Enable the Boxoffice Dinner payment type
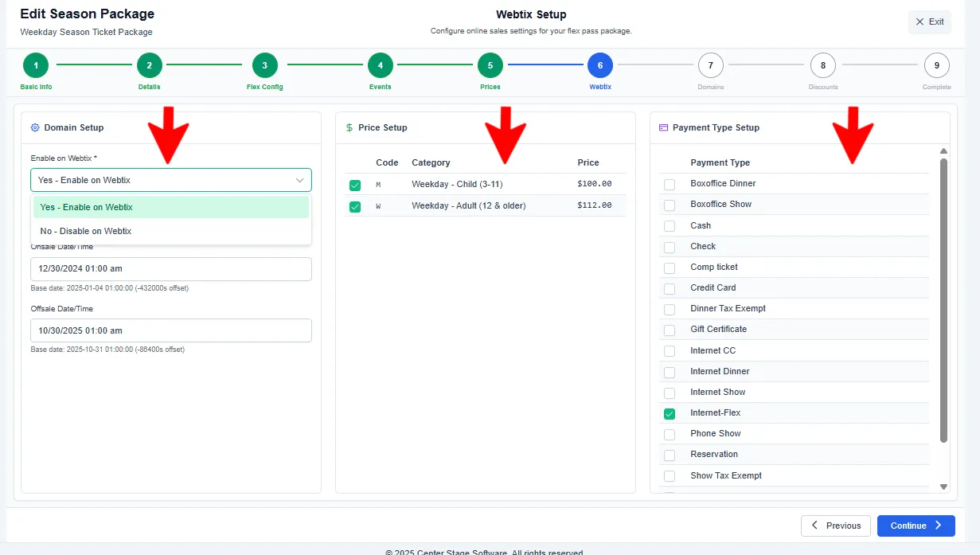 670,184
